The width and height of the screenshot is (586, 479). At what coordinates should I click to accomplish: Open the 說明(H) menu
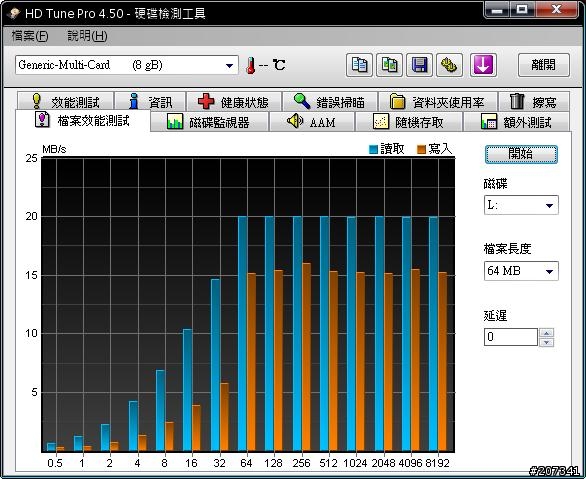[87, 36]
